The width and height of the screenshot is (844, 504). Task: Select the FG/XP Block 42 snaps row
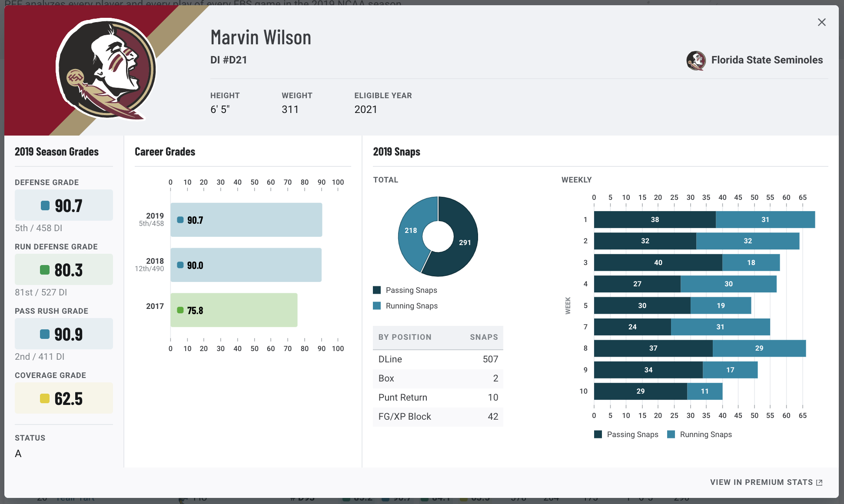tap(438, 417)
